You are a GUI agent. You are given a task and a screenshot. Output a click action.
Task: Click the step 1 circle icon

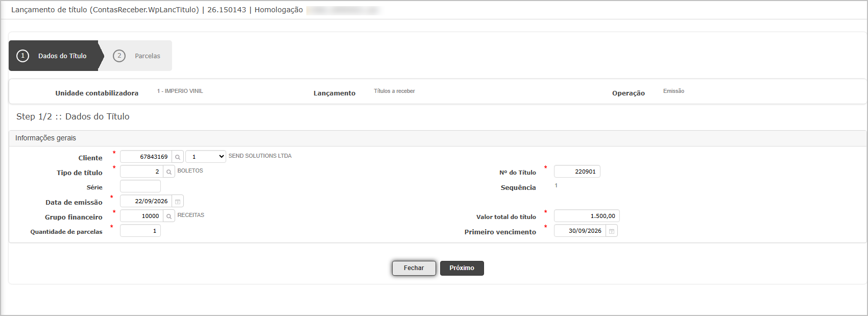23,56
